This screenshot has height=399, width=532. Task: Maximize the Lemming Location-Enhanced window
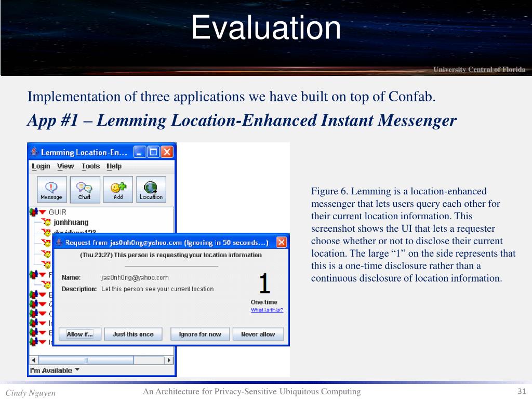click(153, 152)
